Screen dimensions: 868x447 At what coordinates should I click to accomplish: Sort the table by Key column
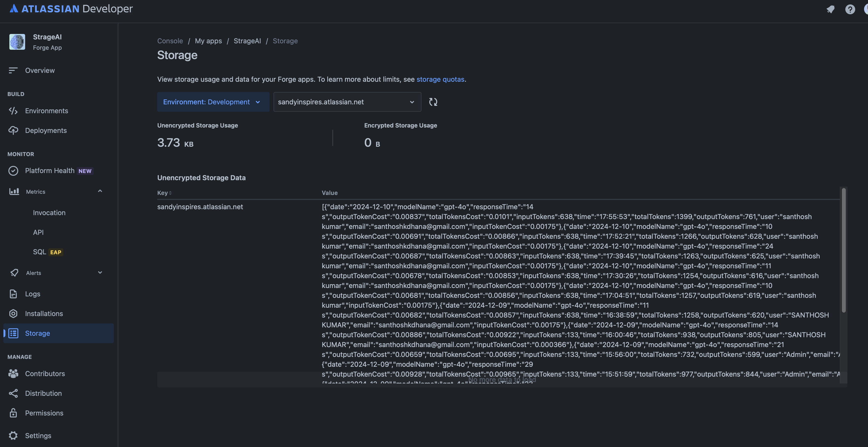[164, 193]
